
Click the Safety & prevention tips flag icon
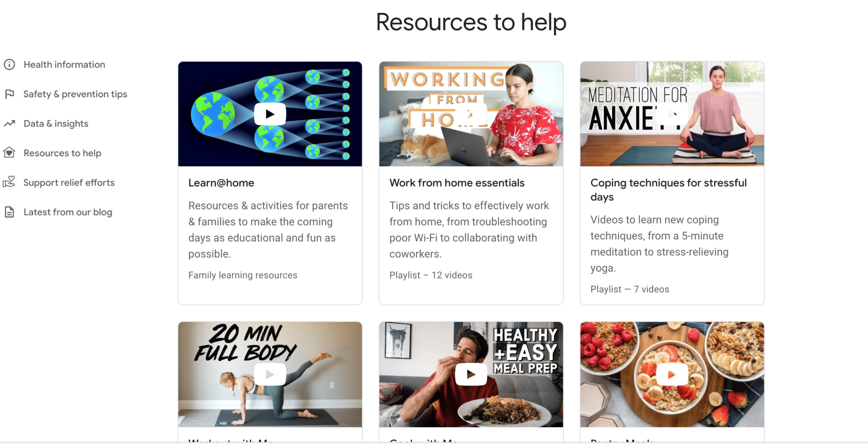coord(9,94)
